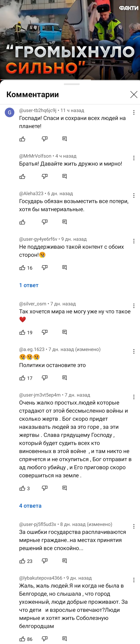Image resolution: width=140 pixels, height=644 pixels.
Task: Reply to the @user-jm3vt5ep4m comment
Action: (64, 488)
